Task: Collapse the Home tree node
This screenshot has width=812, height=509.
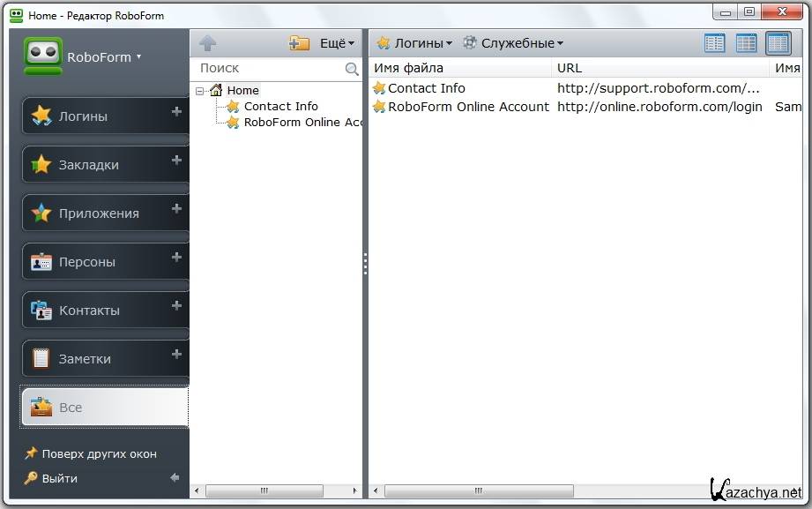Action: coord(200,90)
